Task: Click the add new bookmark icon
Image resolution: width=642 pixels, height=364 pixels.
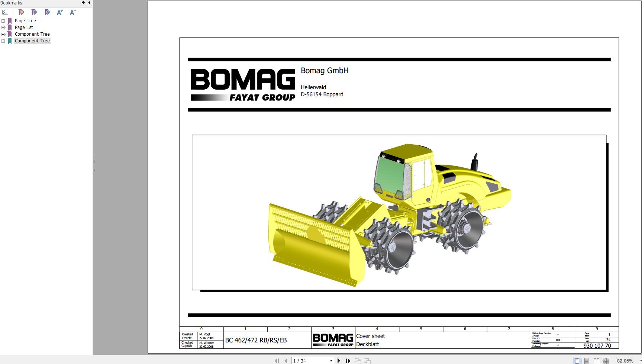Action: coord(34,12)
